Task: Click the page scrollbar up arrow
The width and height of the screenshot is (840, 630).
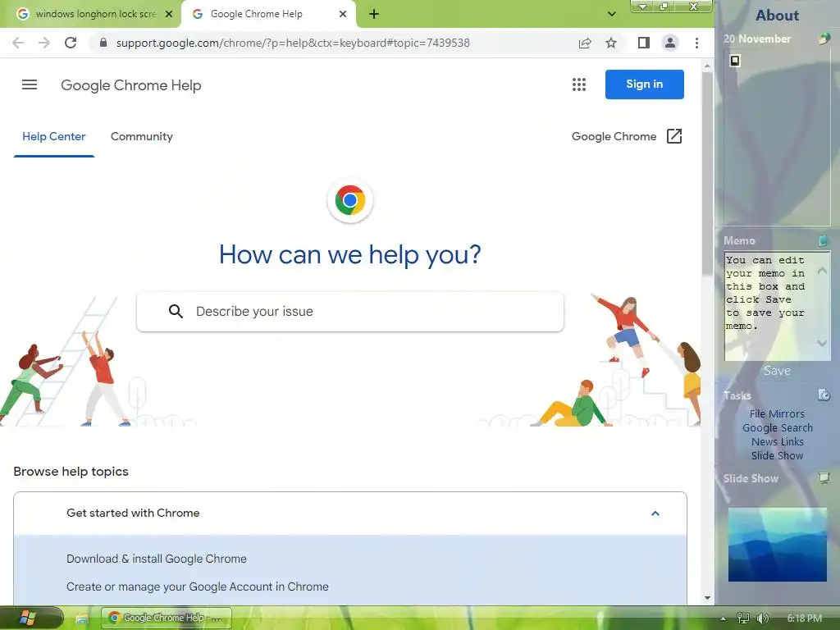Action: (x=707, y=66)
